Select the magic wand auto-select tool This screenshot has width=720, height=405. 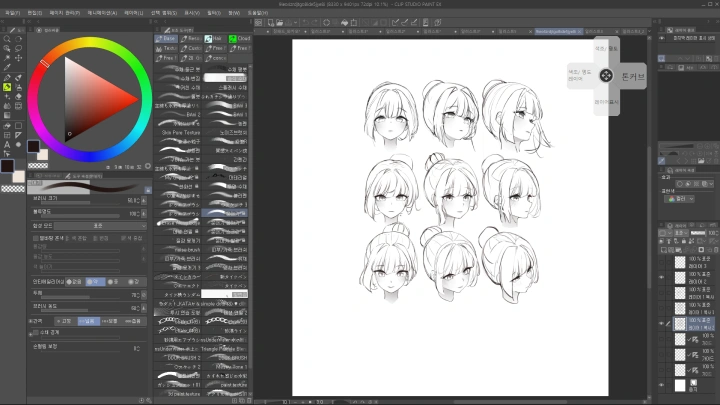tap(7, 58)
